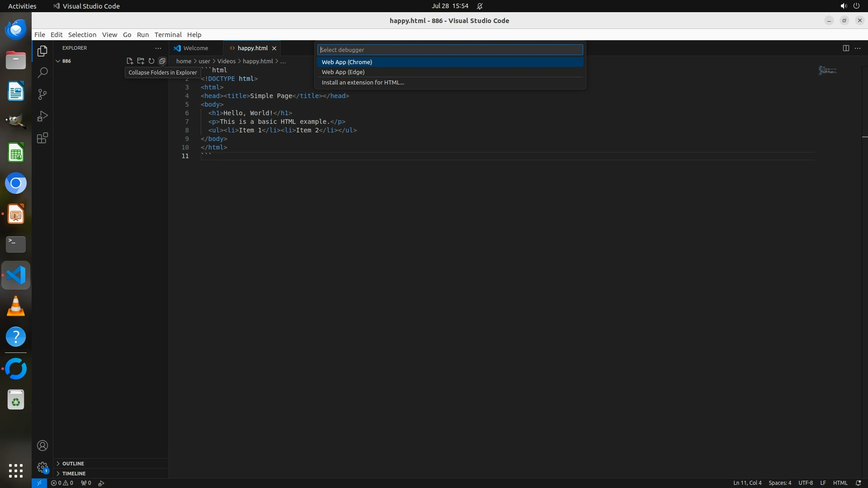Open the Run and Debug view
The width and height of the screenshot is (868, 488).
click(42, 116)
